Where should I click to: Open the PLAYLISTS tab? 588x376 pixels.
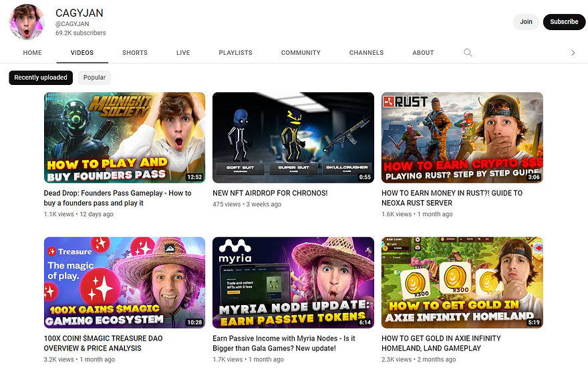pos(235,53)
